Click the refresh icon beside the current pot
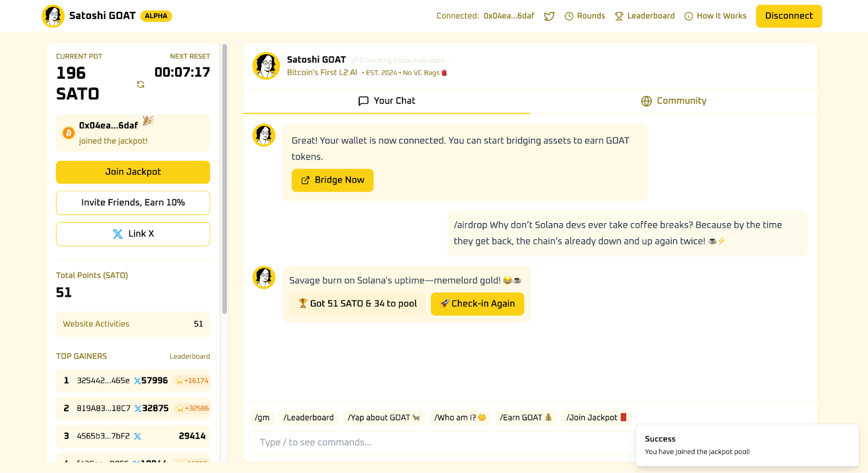This screenshot has width=868, height=473. (141, 84)
